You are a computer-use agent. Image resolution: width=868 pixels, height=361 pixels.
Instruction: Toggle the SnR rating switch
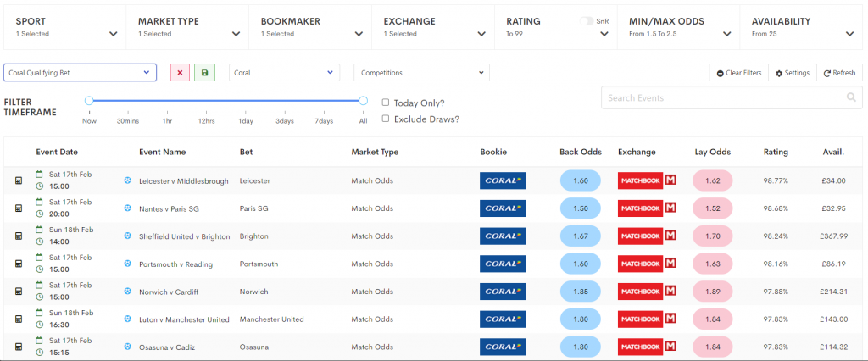pos(586,20)
